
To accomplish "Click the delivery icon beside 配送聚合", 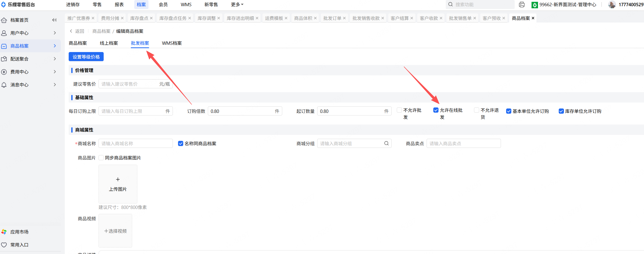I will 4,59.
